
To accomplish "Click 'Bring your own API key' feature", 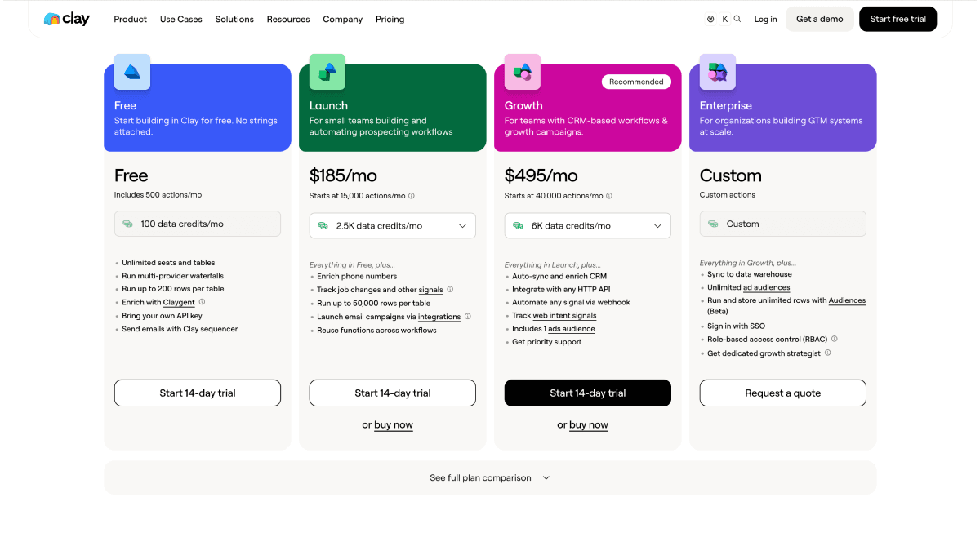I will (x=162, y=316).
